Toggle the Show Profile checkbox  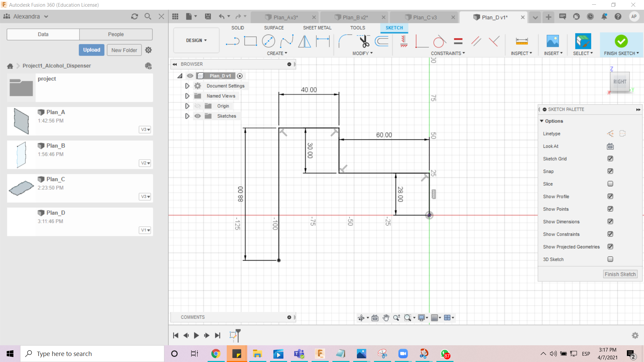click(610, 196)
